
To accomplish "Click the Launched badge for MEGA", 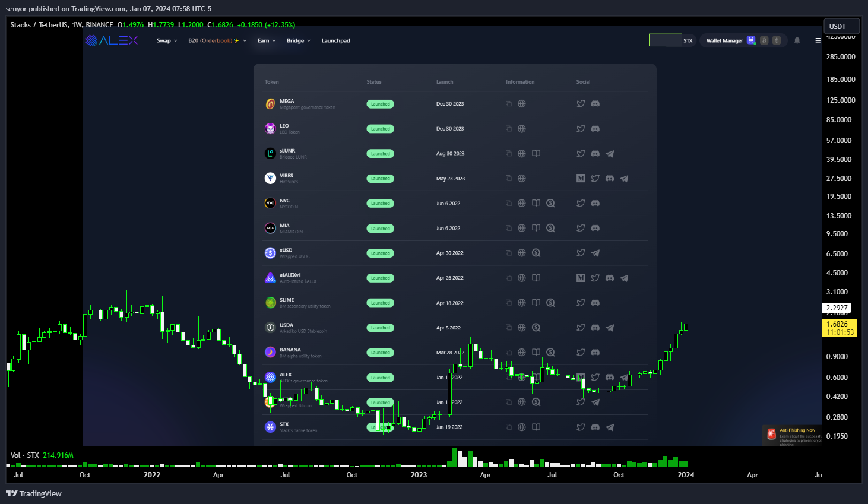I will (x=380, y=104).
